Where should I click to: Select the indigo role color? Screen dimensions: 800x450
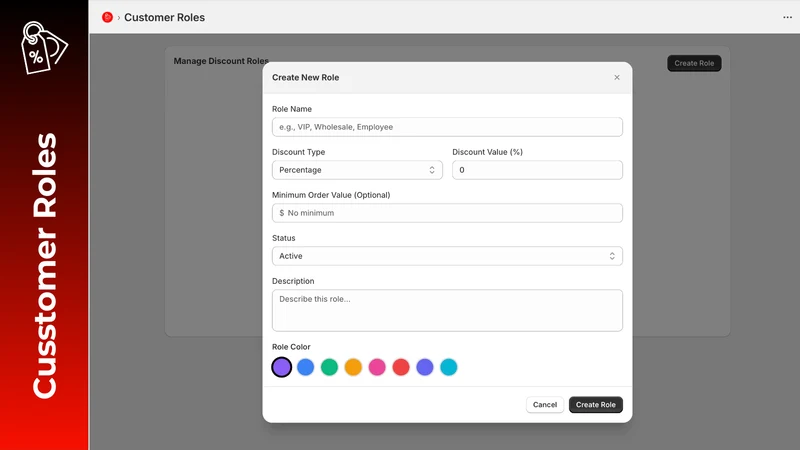point(425,367)
